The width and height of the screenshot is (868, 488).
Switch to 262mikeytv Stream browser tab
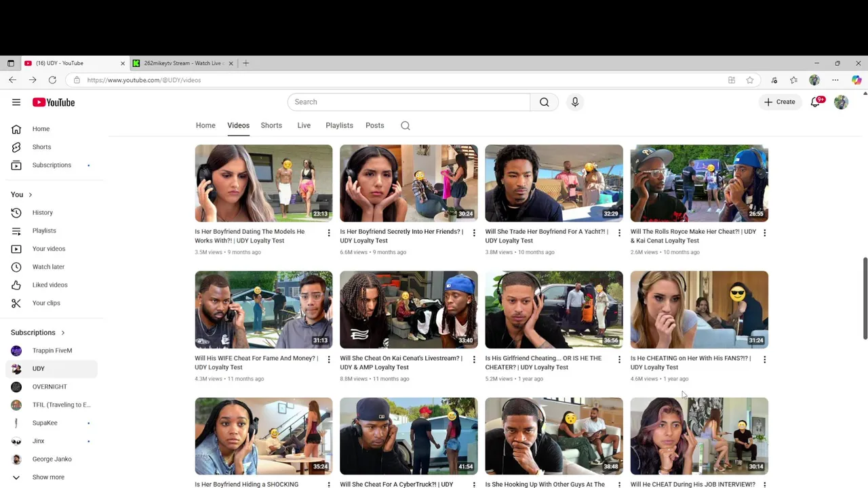183,63
